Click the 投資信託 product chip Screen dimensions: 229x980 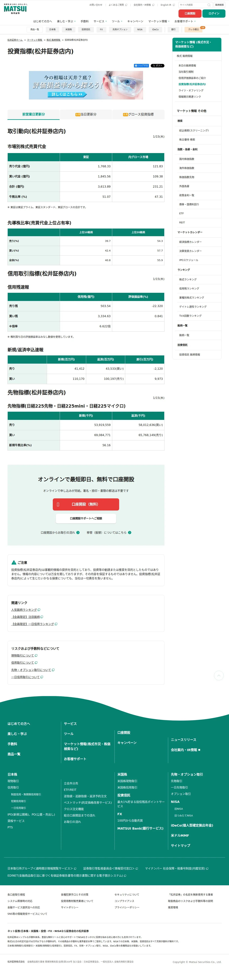(x=86, y=29)
